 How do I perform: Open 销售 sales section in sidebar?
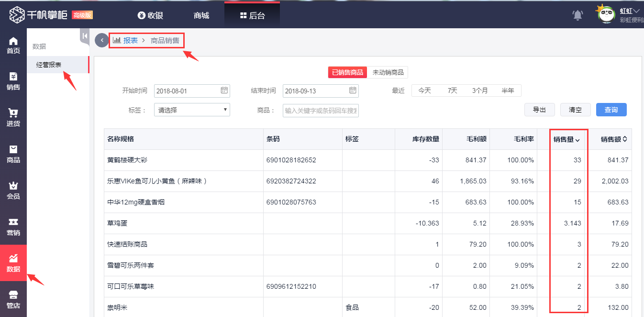click(13, 81)
